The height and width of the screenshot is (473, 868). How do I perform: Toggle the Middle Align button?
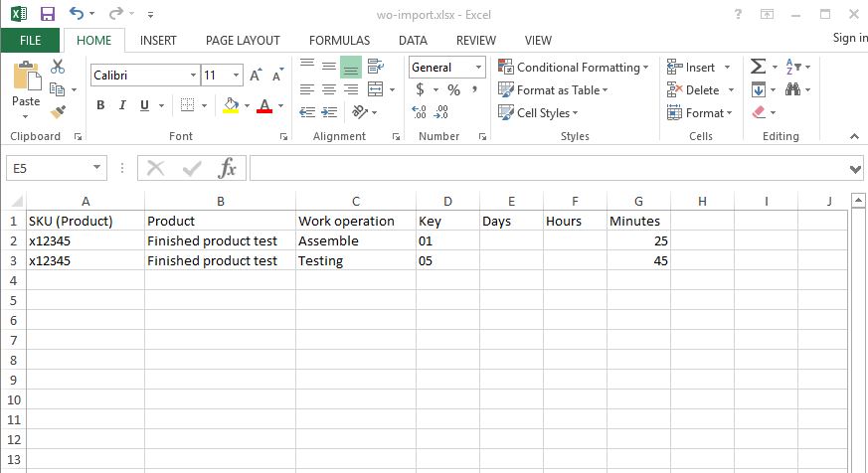click(350, 67)
